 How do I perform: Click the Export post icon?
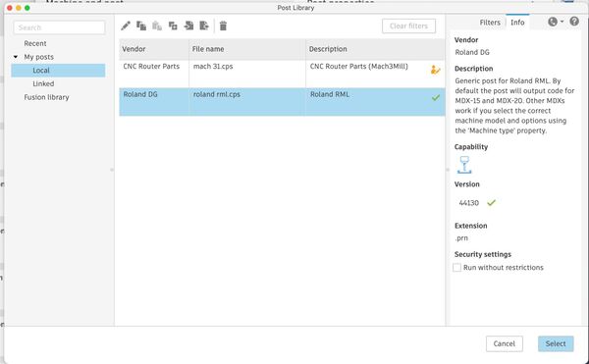[x=204, y=26]
